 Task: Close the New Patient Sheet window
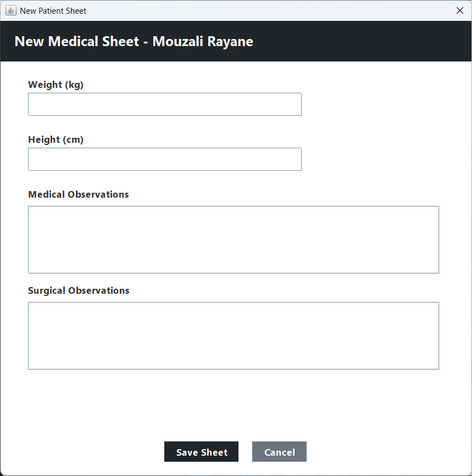pyautogui.click(x=460, y=10)
